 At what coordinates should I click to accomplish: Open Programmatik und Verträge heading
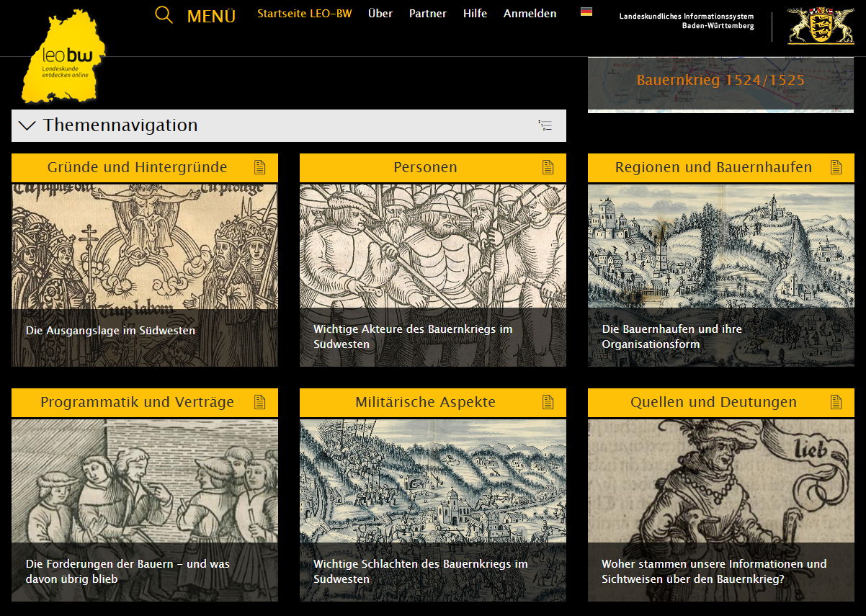(137, 402)
